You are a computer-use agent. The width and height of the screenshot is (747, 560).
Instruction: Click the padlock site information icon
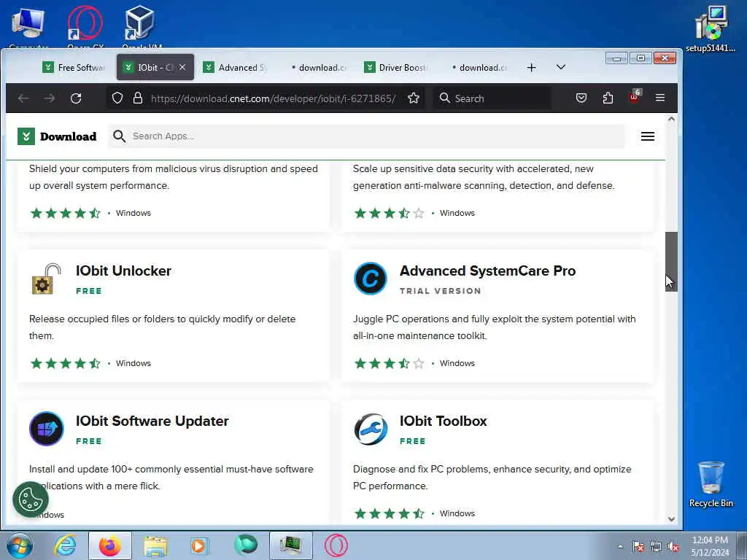(138, 98)
